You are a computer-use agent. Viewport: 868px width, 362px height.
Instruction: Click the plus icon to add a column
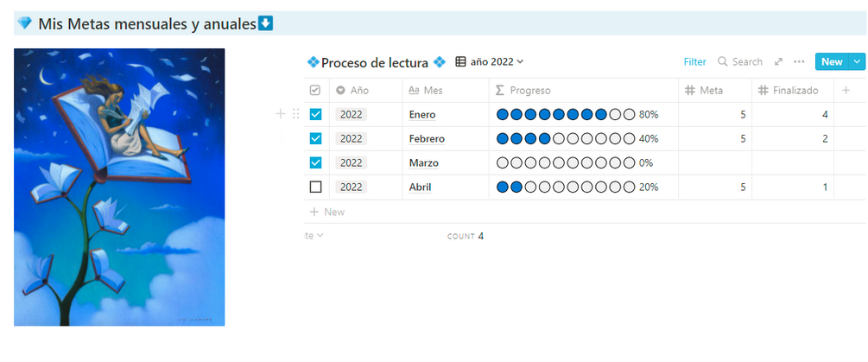[x=846, y=90]
